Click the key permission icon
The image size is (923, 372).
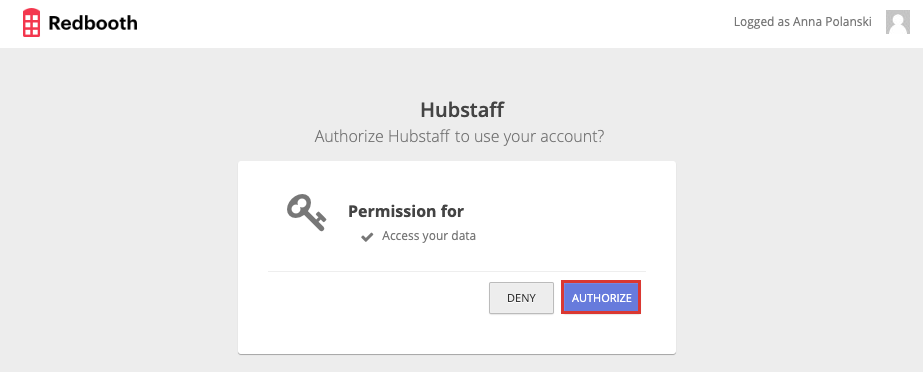point(306,213)
